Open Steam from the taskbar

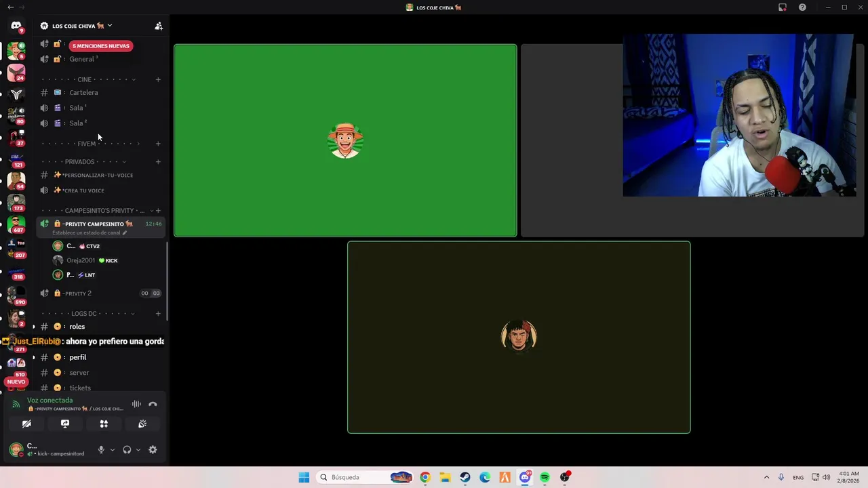[x=465, y=477]
